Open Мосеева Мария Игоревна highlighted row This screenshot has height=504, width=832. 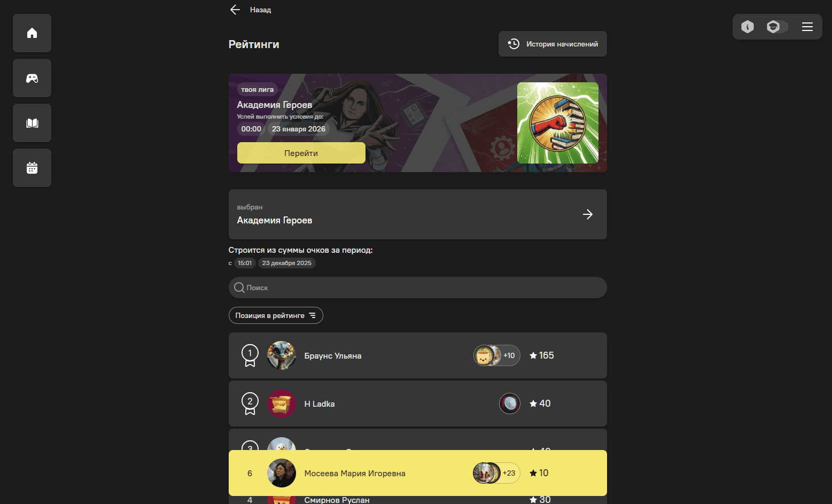pos(418,473)
